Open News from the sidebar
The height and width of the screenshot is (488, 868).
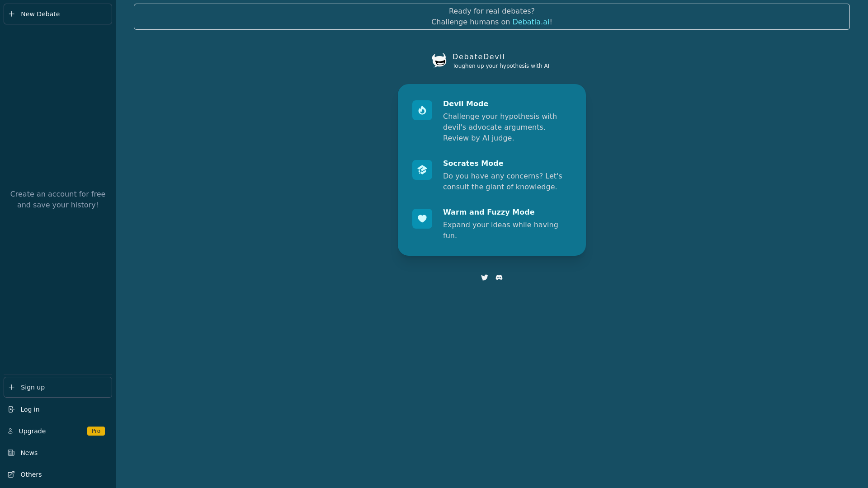pyautogui.click(x=30, y=453)
